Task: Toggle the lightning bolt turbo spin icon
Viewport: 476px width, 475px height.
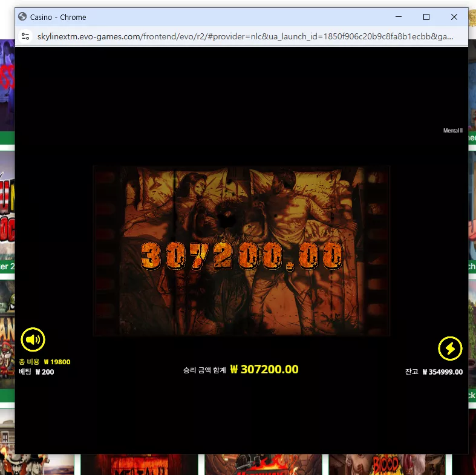Action: [x=450, y=349]
